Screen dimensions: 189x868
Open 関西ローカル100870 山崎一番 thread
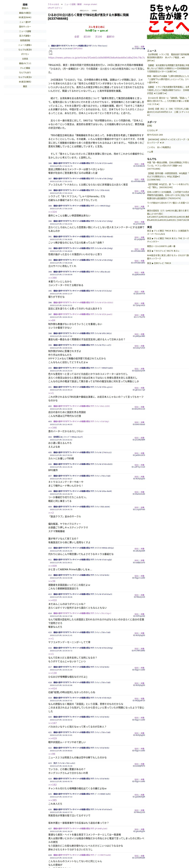point(161,246)
